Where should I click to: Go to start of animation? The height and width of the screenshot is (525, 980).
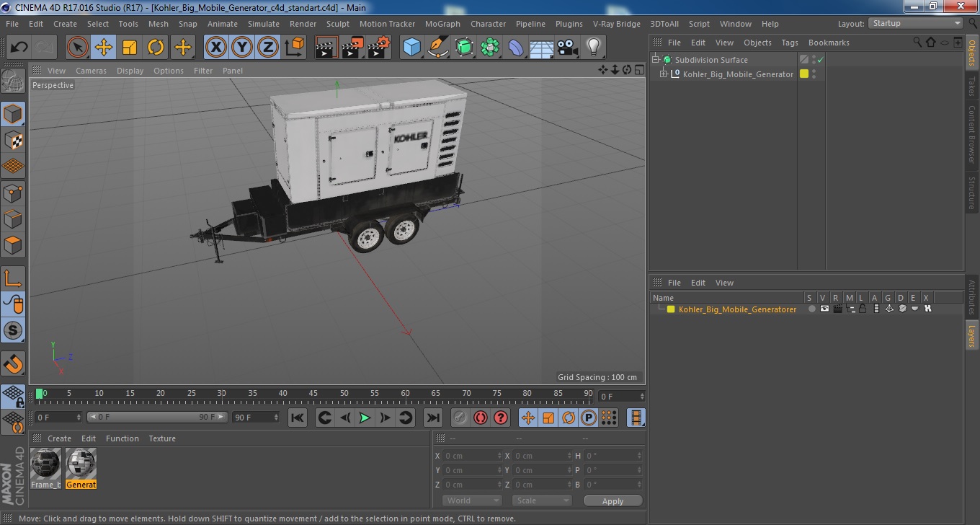coord(298,418)
